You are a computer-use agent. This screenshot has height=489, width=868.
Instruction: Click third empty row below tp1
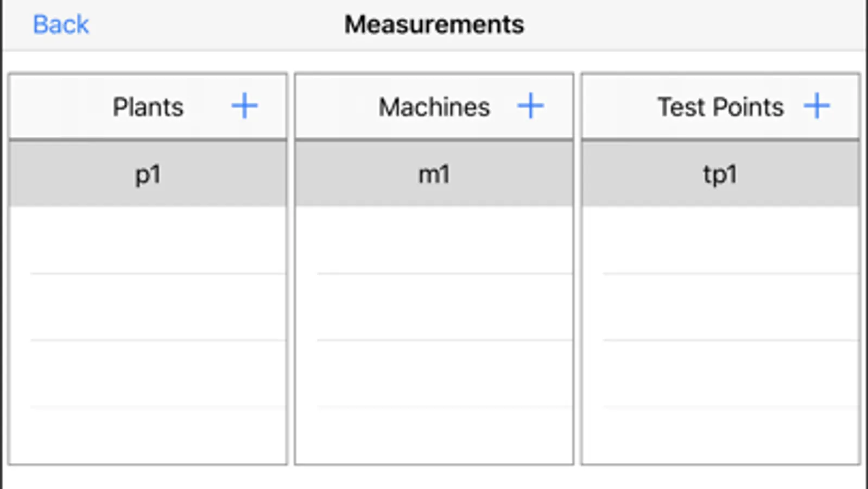(720, 373)
